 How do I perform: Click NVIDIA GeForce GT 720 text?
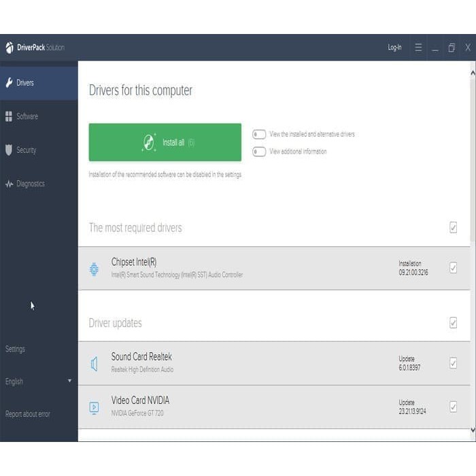tap(137, 413)
